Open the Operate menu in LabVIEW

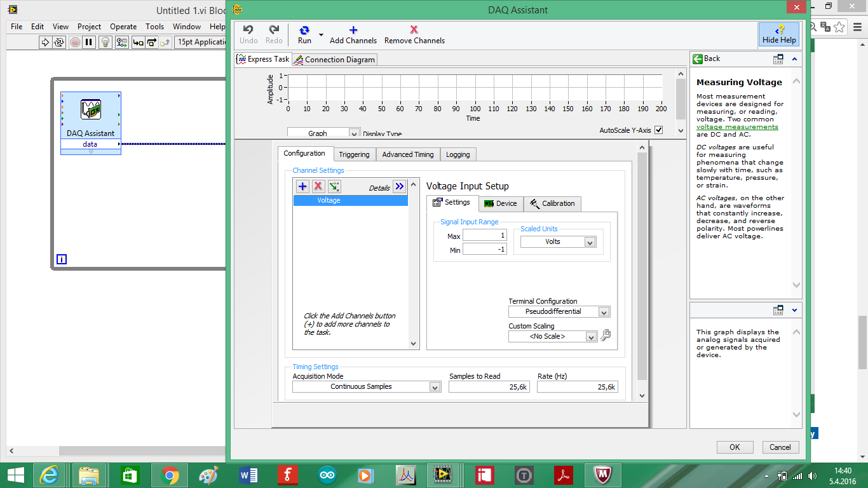click(x=123, y=27)
